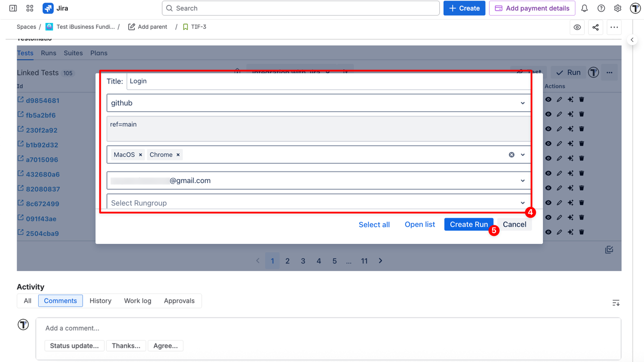
Task: Click the pencil edit icon in the first Actions row
Action: 559,99
